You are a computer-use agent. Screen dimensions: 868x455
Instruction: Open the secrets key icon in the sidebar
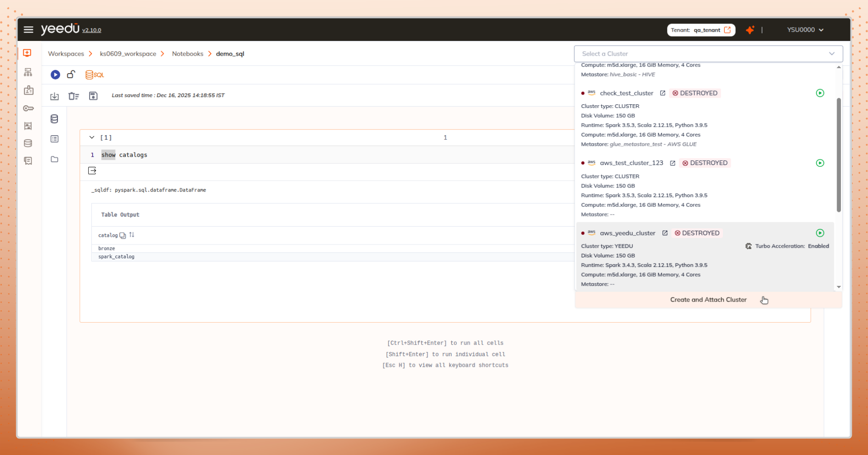tap(28, 108)
